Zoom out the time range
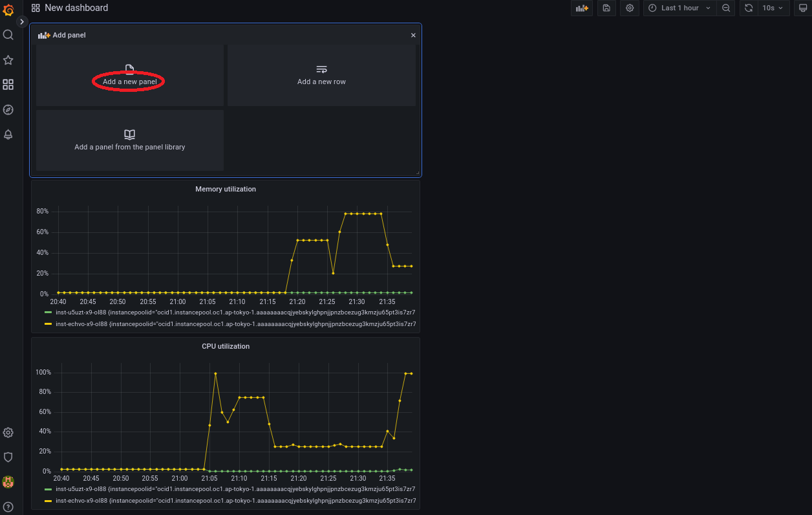Image resolution: width=812 pixels, height=515 pixels. (726, 8)
